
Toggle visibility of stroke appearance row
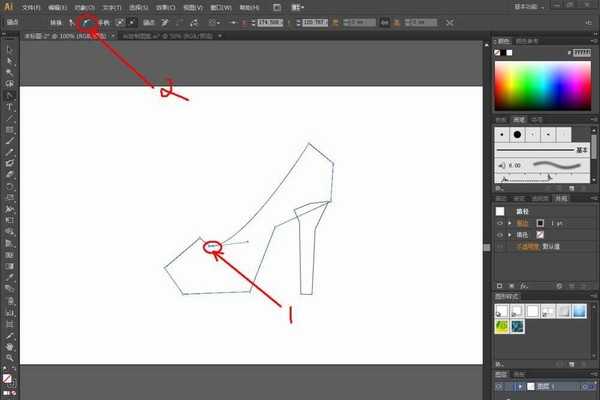500,223
